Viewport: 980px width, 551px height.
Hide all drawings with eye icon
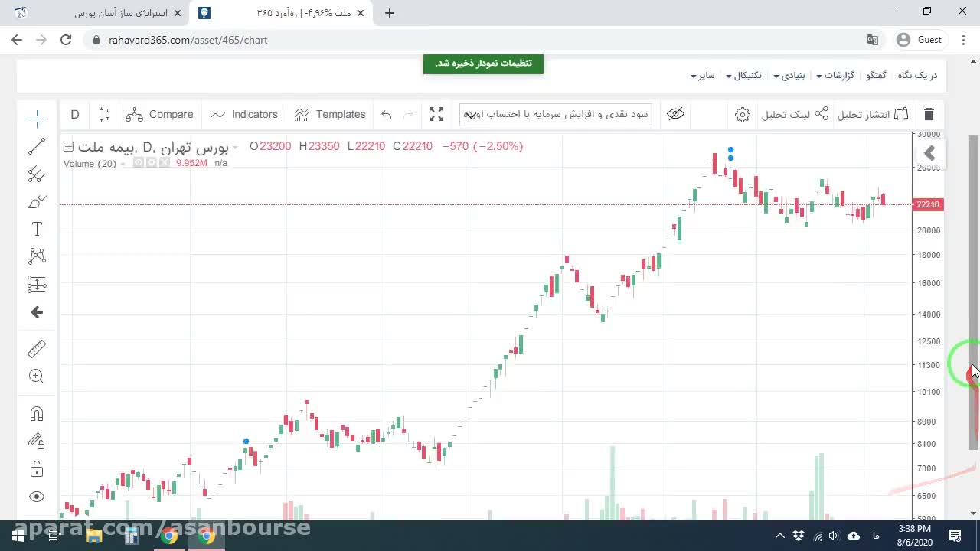pos(37,497)
